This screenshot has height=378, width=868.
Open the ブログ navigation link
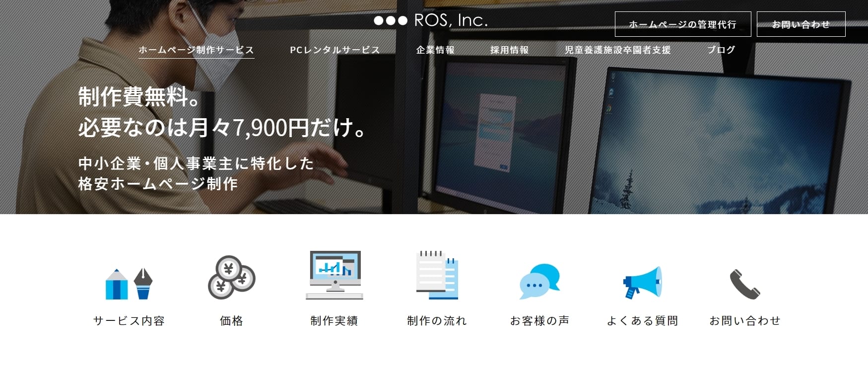click(721, 50)
